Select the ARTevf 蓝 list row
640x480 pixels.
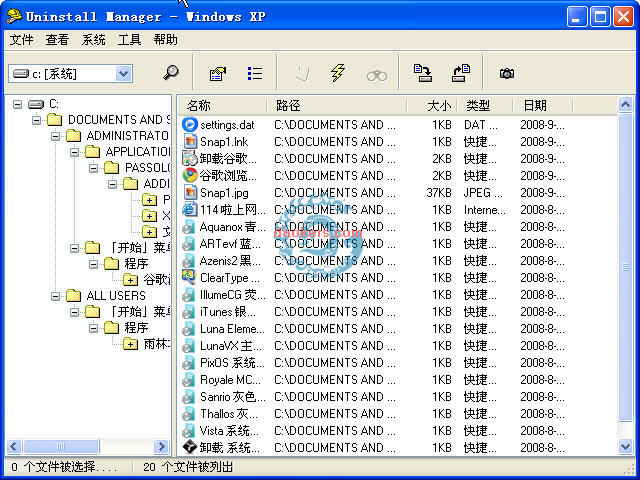[x=378, y=244]
